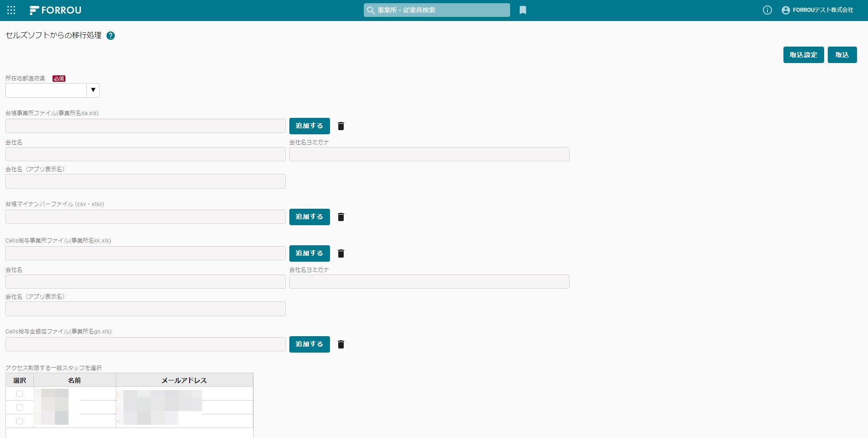
Task: Click the 名前 column header
Action: [75, 380]
